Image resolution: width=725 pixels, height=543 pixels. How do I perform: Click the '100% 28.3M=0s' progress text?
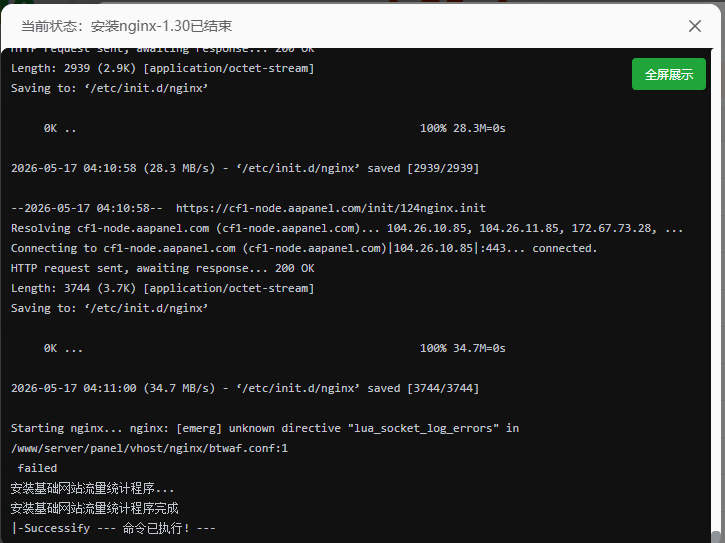[462, 128]
